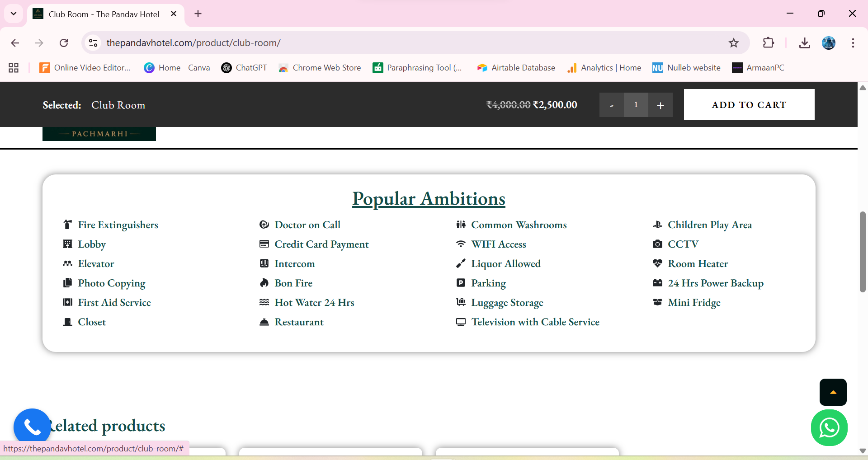Decrease quantity with the minus button
The width and height of the screenshot is (868, 460).
coord(611,105)
